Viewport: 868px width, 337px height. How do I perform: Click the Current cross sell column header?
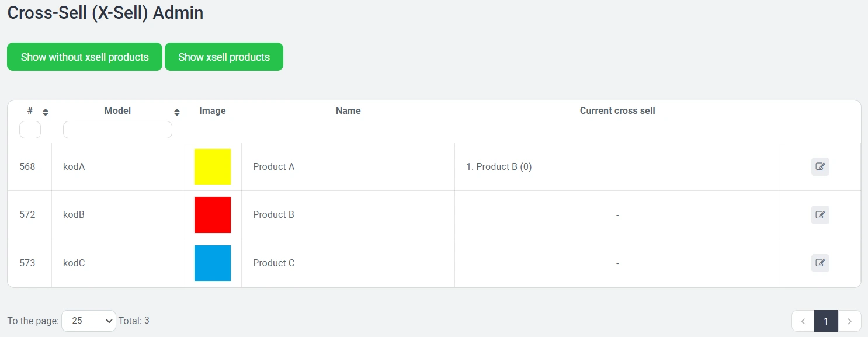617,111
